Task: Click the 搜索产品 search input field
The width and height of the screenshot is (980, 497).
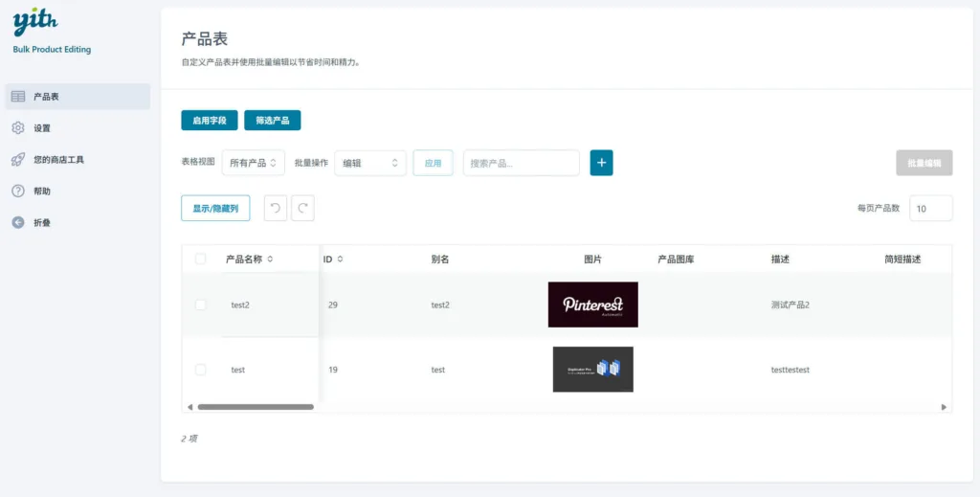Action: 522,163
